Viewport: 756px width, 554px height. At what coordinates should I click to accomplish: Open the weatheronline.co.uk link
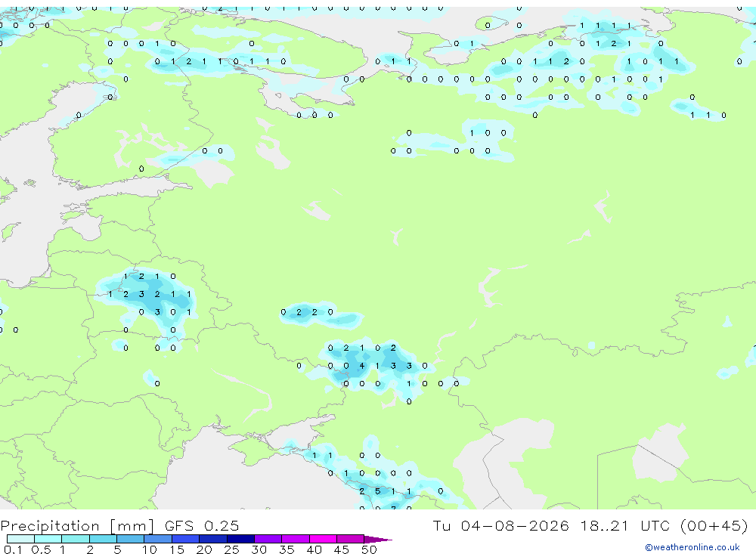[692, 547]
